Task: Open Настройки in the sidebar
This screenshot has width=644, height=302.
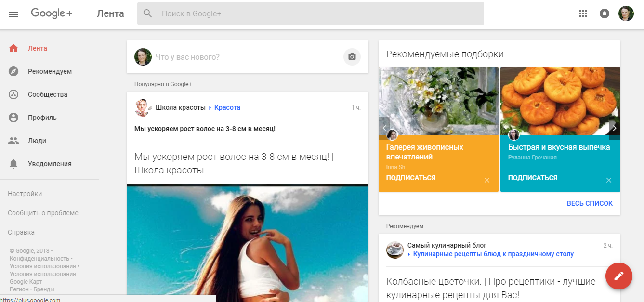Action: (x=25, y=193)
